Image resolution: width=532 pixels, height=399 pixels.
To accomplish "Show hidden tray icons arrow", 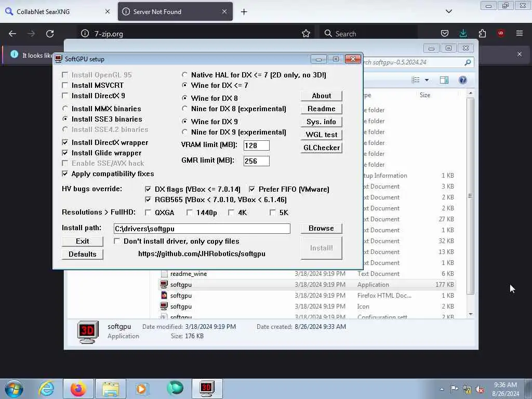I will click(x=442, y=390).
